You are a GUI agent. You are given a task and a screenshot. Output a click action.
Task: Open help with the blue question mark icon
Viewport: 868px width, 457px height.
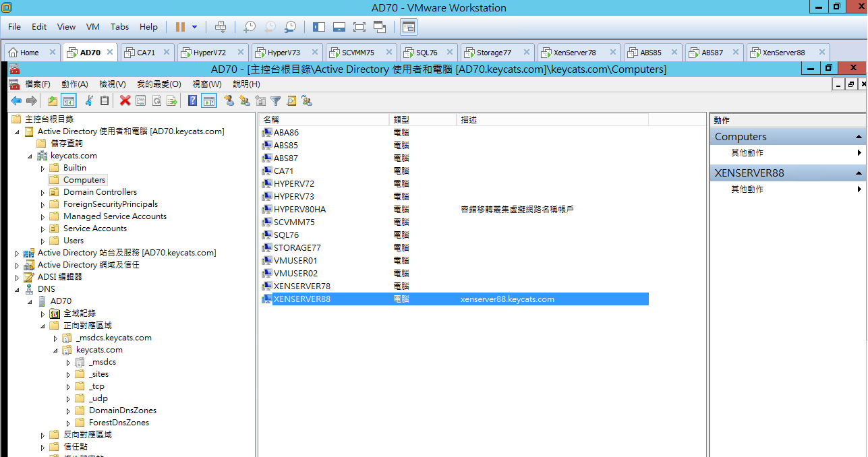193,101
